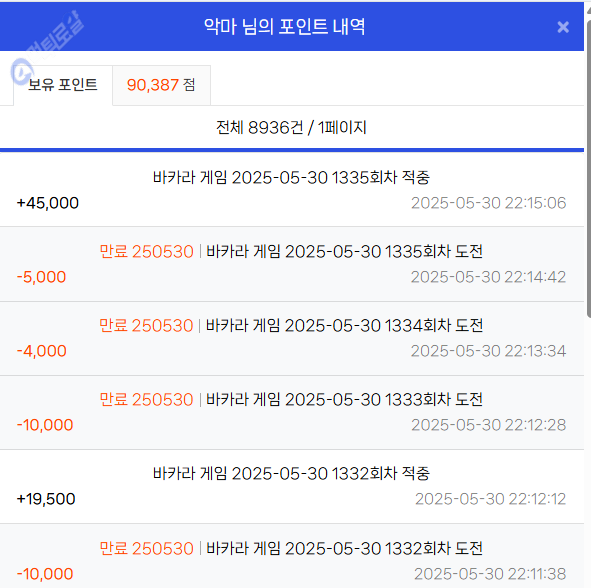Select the 보유 포인트 tab
Viewport: 591px width, 588px height.
[63, 85]
